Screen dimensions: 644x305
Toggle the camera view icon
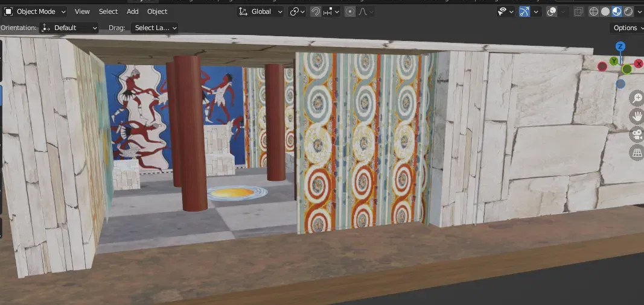point(637,134)
